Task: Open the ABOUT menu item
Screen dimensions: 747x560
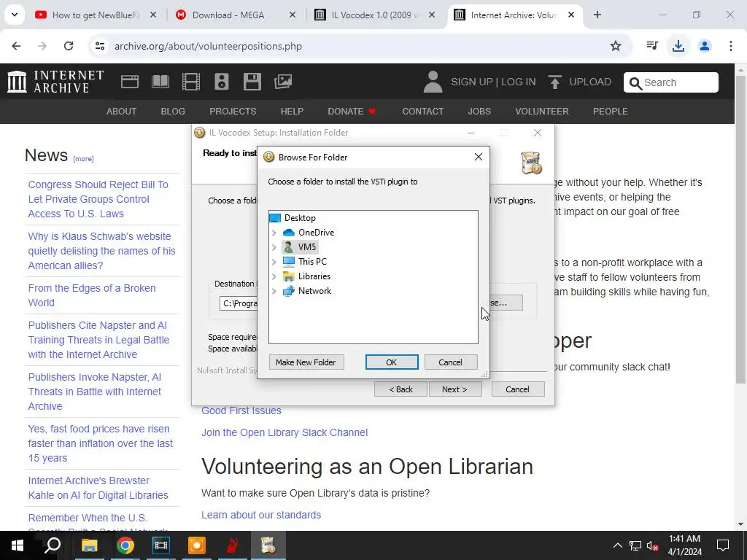Action: 122,112
